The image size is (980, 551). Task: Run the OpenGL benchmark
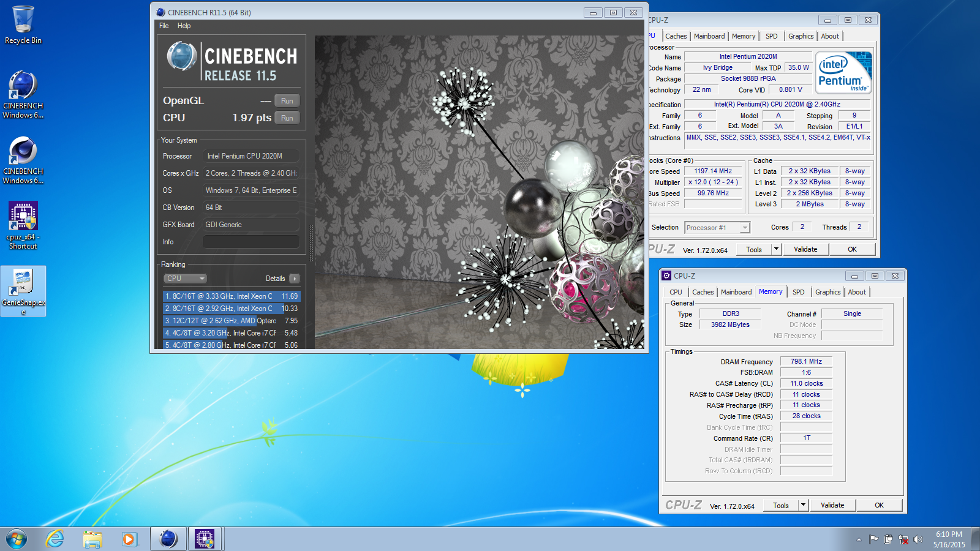click(x=287, y=101)
